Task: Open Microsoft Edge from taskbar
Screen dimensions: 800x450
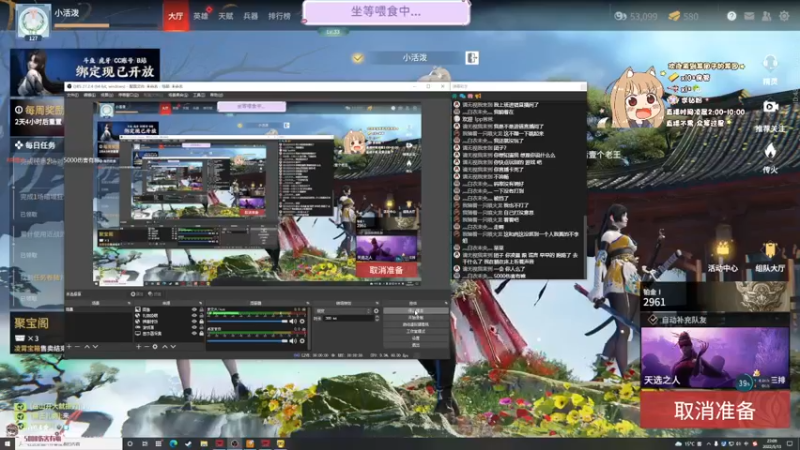Action: pos(173,444)
